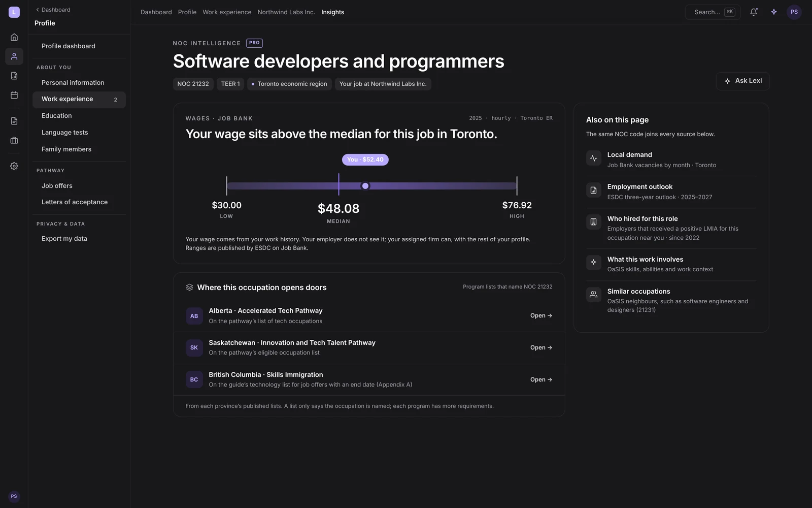
Task: Open the Home icon in left rail
Action: coord(14,37)
